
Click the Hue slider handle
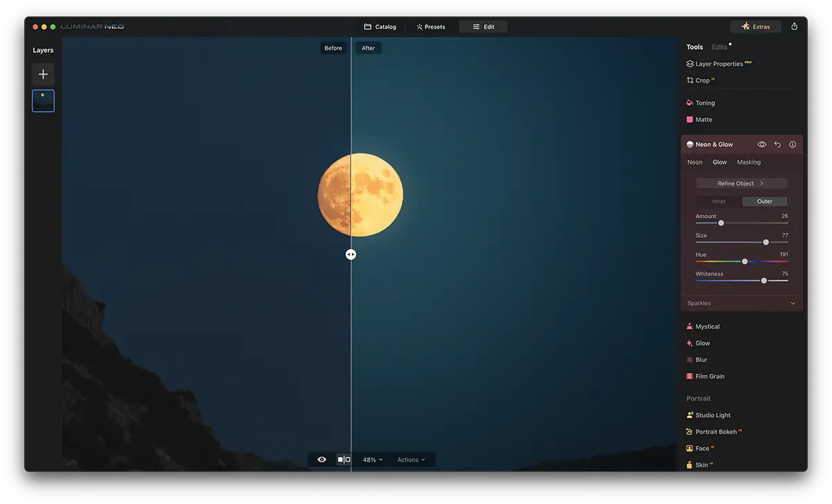[x=745, y=261]
